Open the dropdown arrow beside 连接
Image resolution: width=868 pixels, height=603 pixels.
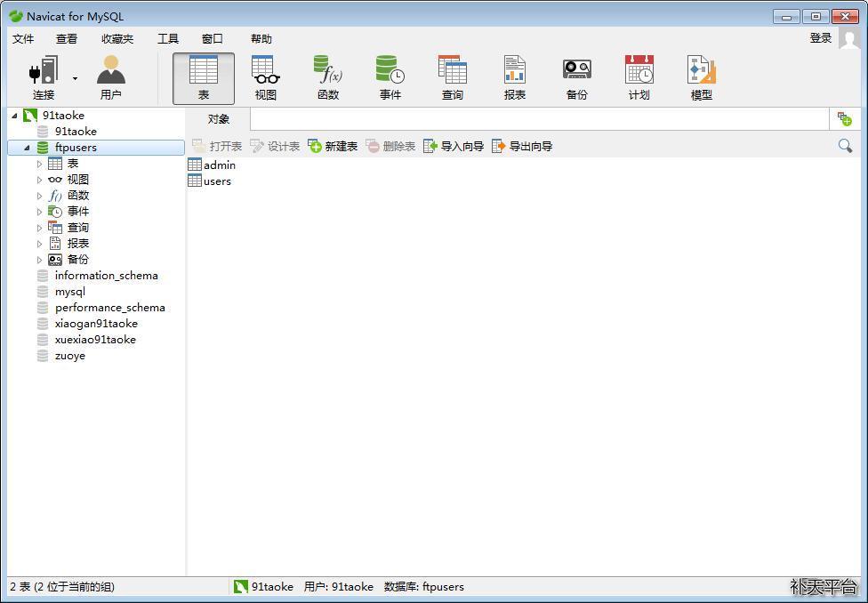[75, 78]
